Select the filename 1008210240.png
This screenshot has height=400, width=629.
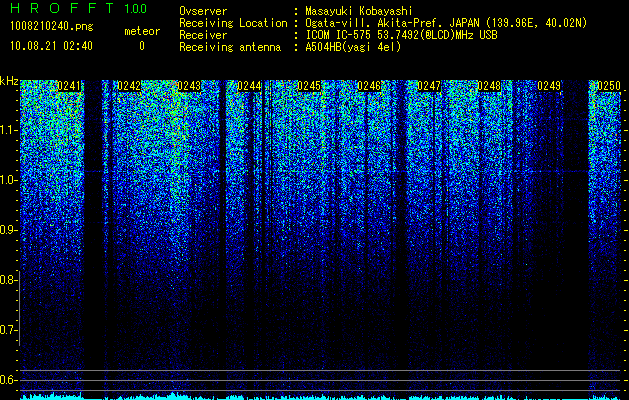tap(52, 26)
